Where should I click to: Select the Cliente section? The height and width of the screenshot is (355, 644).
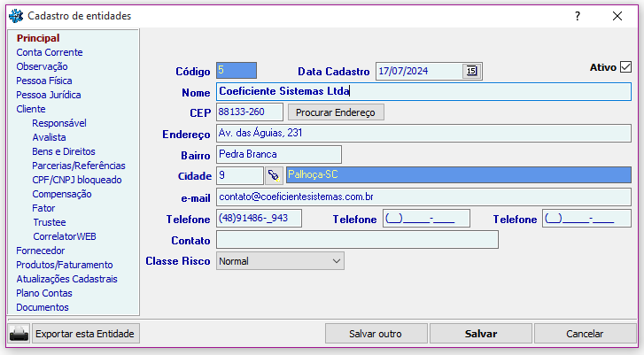click(31, 109)
